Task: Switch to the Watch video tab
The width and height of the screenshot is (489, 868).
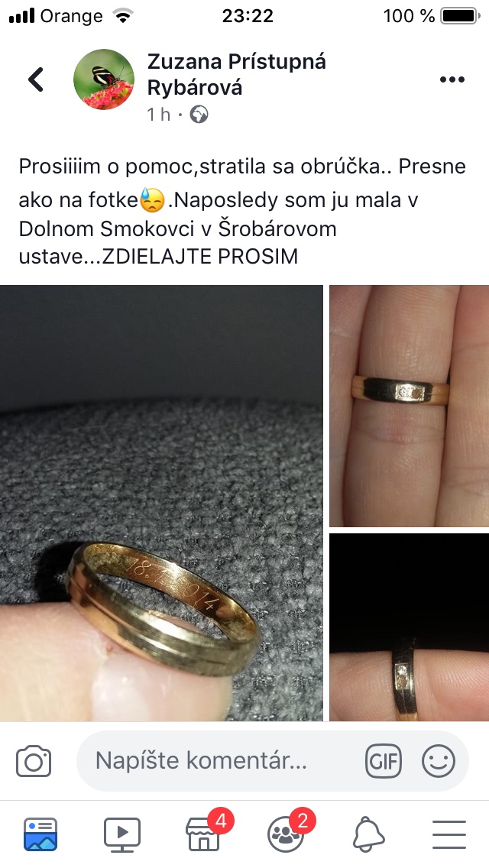Action: pos(122,834)
